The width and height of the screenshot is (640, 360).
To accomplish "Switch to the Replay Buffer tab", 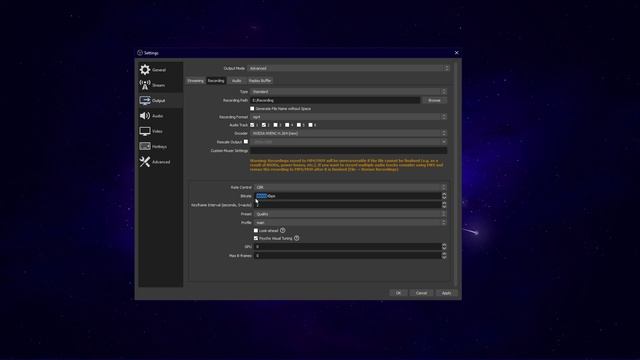I will [260, 81].
